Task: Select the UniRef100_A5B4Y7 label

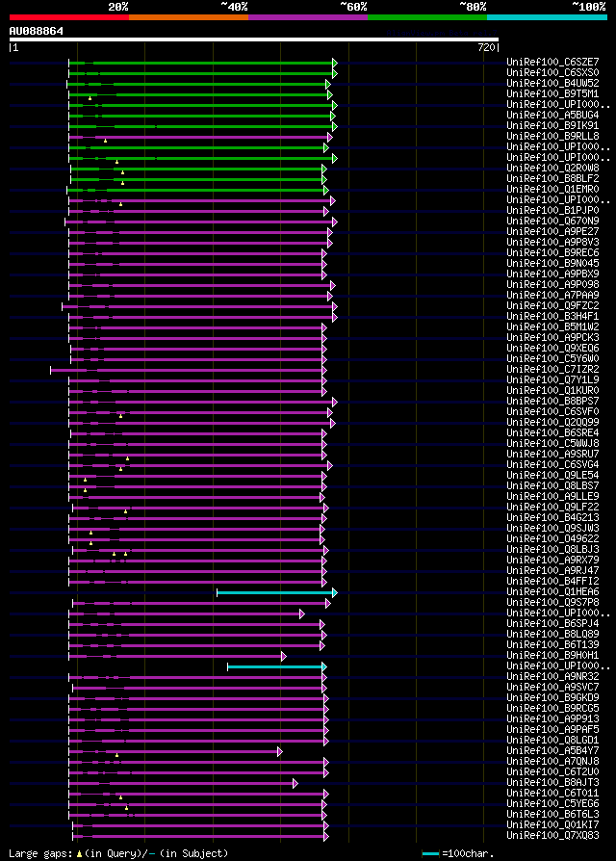Action: (x=552, y=751)
